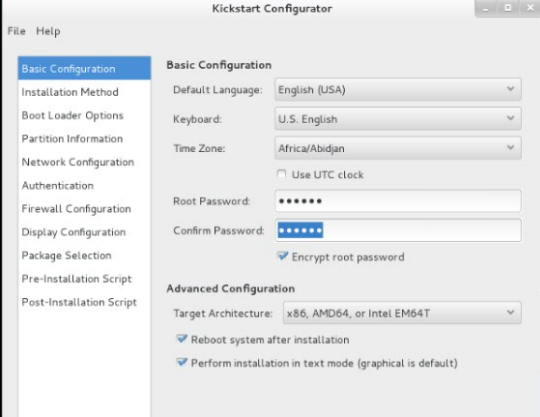Go to Display Configuration section
The width and height of the screenshot is (540, 417).
[x=84, y=232]
